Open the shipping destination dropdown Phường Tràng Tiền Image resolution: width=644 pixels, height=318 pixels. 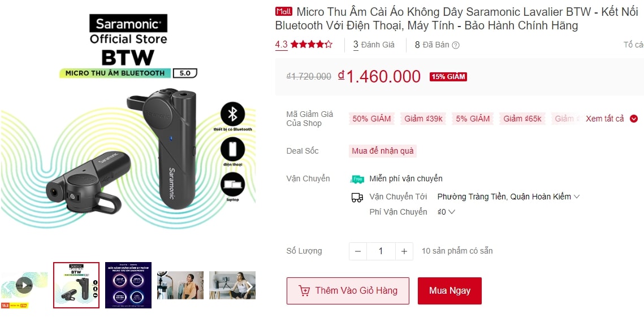[508, 197]
